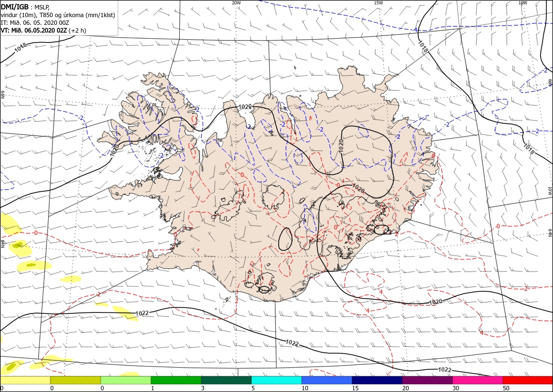553x392 pixels.
Task: Click the light green legend swatch
Action: point(126,380)
